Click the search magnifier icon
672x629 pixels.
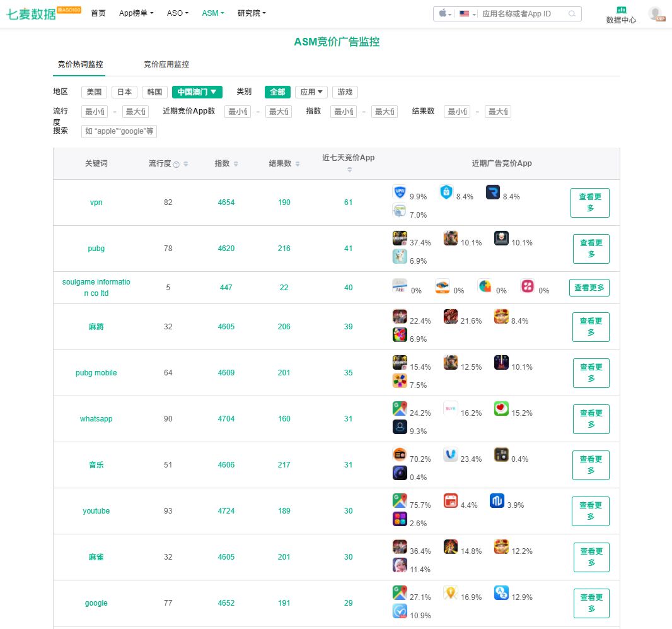[x=572, y=14]
